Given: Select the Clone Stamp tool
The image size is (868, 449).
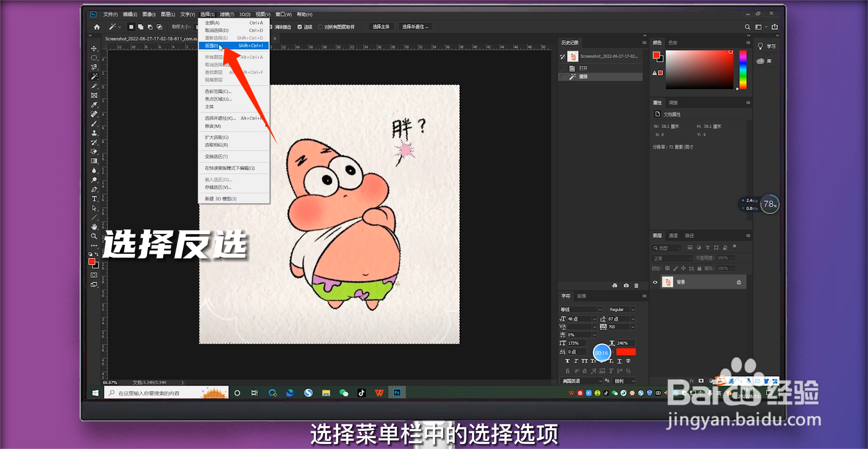Looking at the screenshot, I should click(x=94, y=133).
